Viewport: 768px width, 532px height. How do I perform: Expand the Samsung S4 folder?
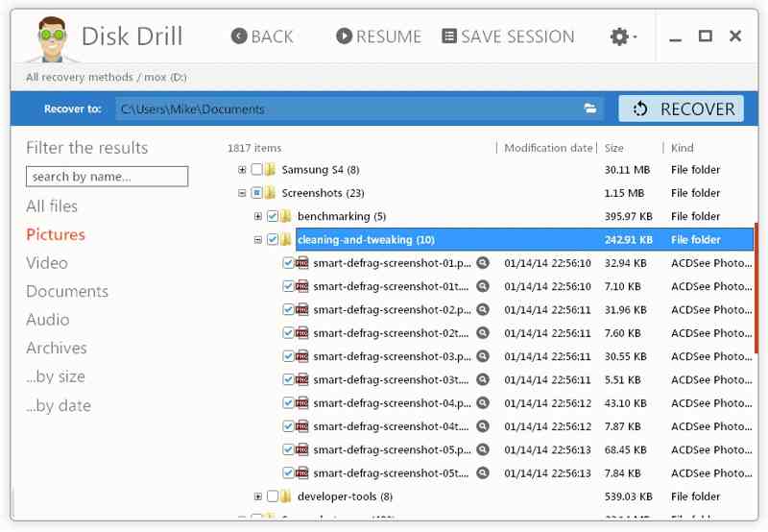[242, 170]
